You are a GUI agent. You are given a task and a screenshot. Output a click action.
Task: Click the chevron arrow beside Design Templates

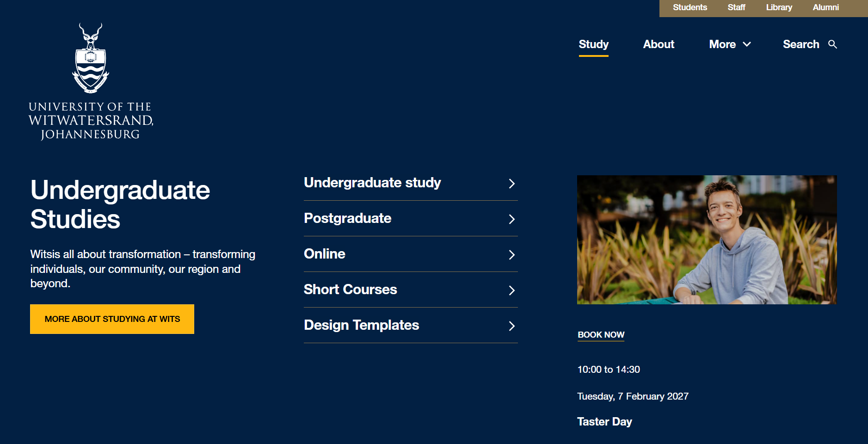511,326
